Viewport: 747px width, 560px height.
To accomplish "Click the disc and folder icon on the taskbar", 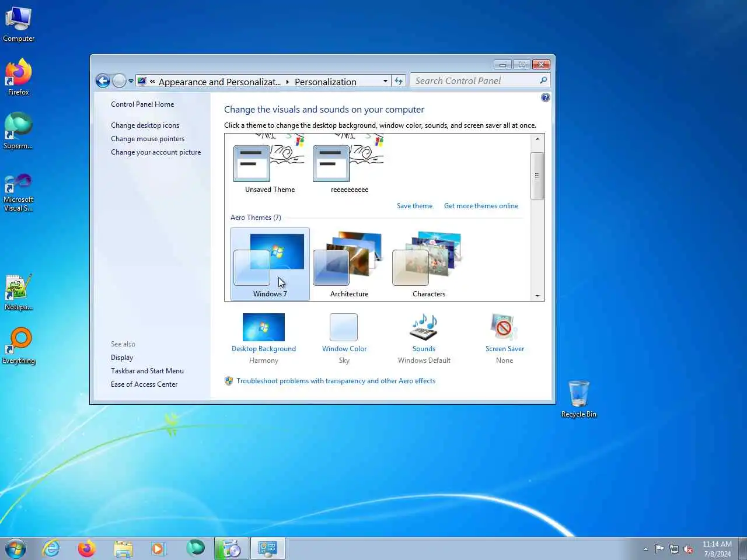I will point(232,548).
